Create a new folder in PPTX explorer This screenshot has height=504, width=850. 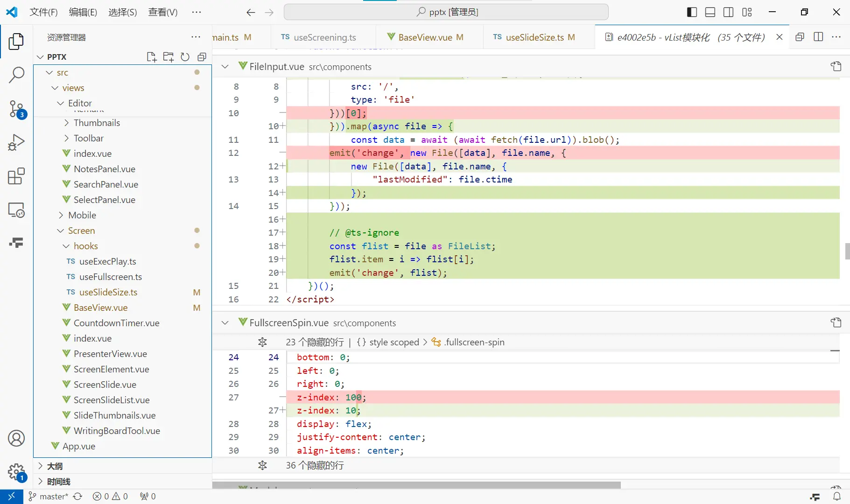click(x=168, y=57)
